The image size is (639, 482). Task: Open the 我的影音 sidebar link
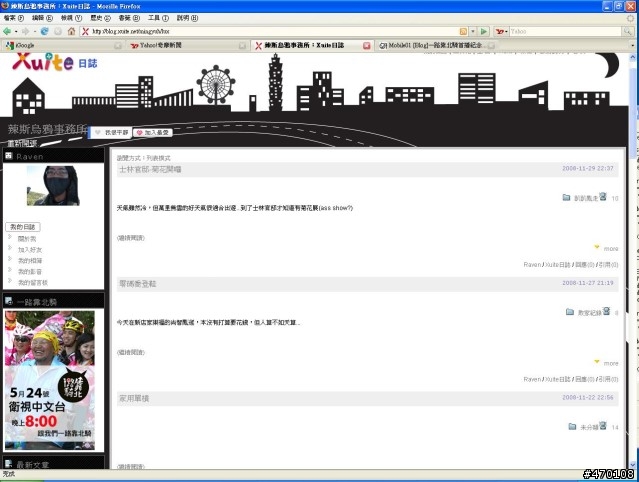tap(29, 271)
